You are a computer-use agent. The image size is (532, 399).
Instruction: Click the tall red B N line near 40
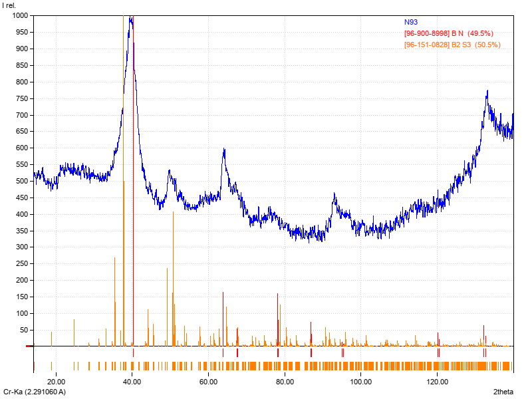coord(134,199)
